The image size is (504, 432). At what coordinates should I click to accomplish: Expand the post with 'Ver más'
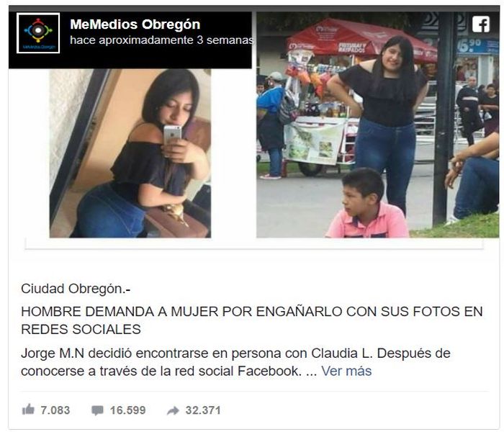point(346,371)
